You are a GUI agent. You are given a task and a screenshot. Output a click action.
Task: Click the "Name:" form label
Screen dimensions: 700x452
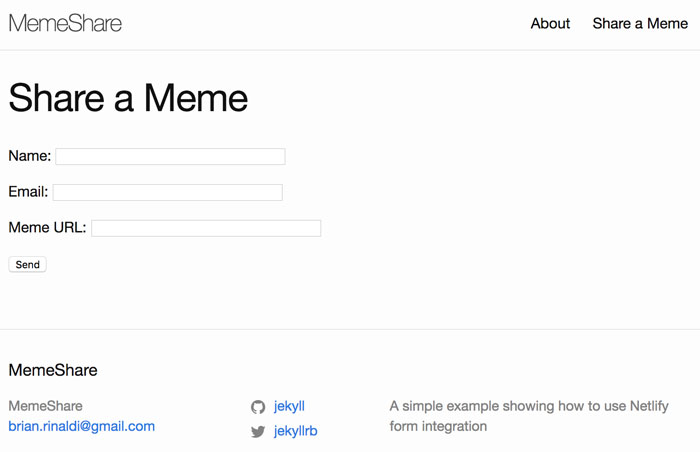[29, 156]
